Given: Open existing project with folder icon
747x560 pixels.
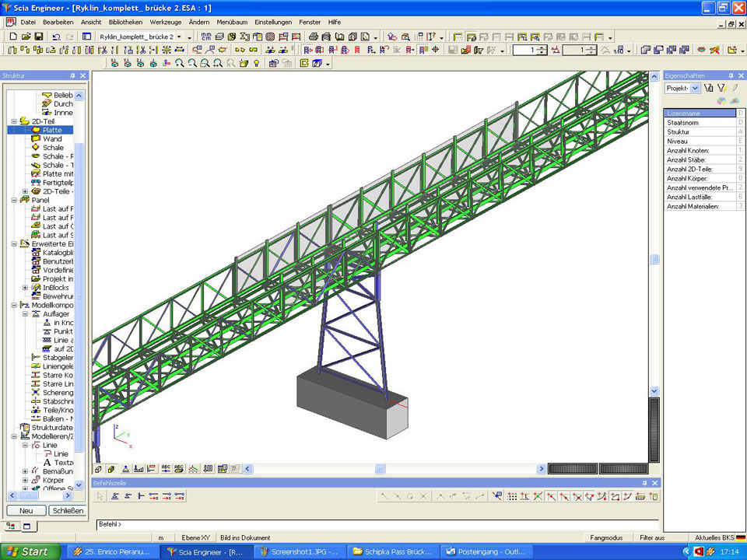Looking at the screenshot, I should [x=25, y=37].
